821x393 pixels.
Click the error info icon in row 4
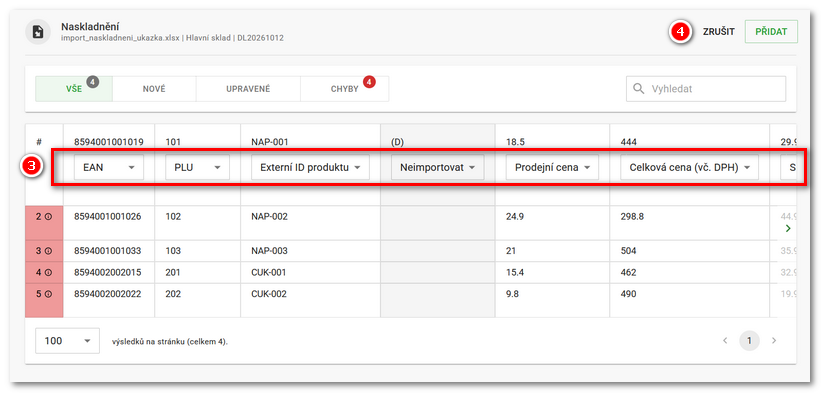click(x=49, y=273)
